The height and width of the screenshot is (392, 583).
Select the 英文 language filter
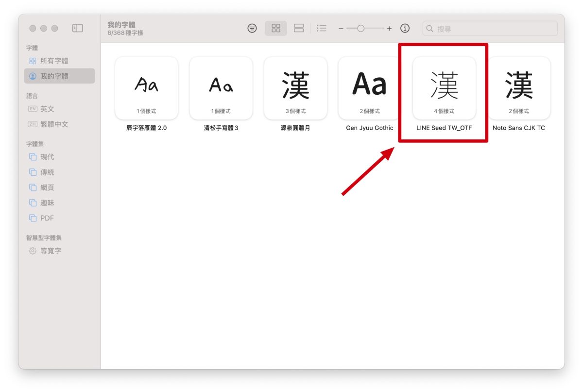(59, 109)
